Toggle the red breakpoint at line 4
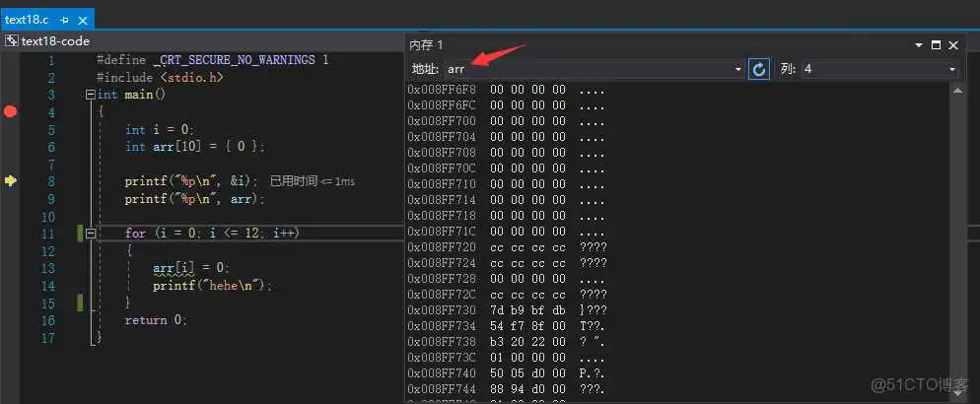The width and height of the screenshot is (980, 404). click(10, 111)
